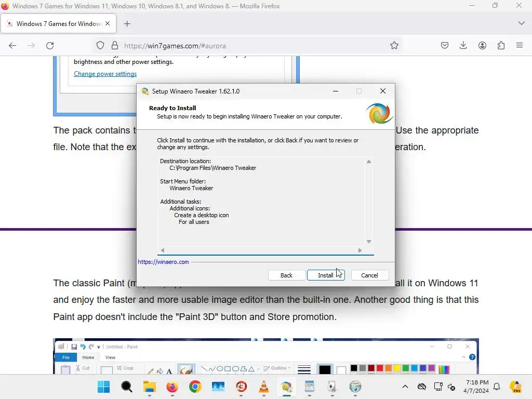Viewport: 532px width, 399px height.
Task: Click the summary box scroll down arrow
Action: tap(369, 242)
